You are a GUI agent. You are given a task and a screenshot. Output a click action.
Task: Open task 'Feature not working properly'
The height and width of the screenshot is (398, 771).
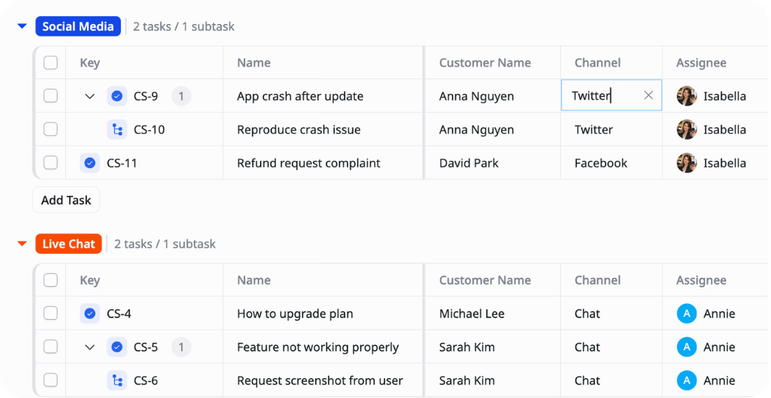click(x=318, y=347)
